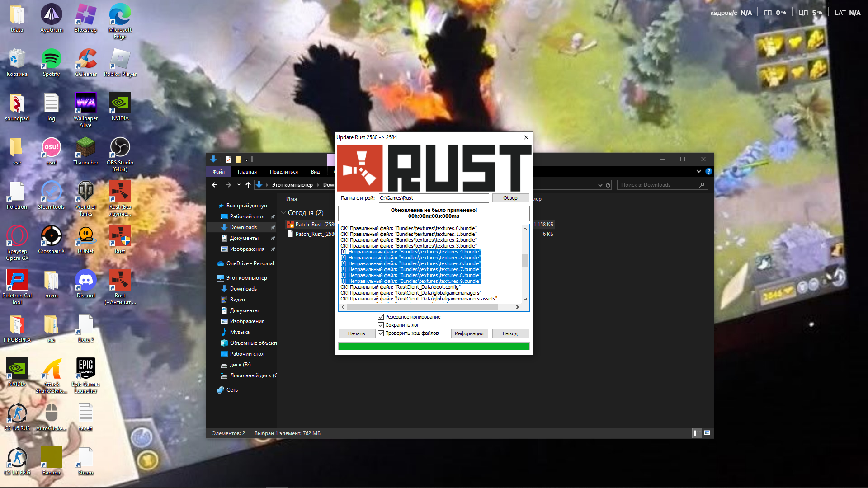This screenshot has width=868, height=488.
Task: Switch to large icons view in Explorer
Action: coord(707,433)
